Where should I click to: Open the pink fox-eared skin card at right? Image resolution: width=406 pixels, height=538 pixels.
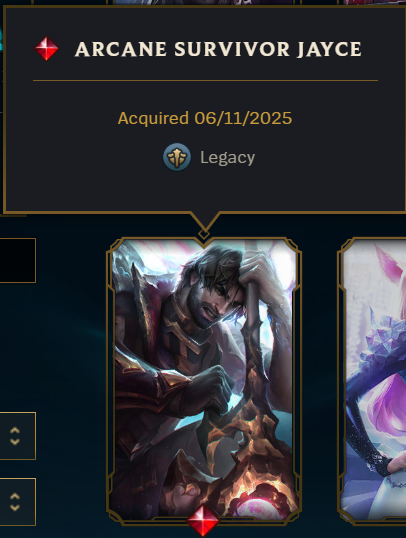click(372, 381)
